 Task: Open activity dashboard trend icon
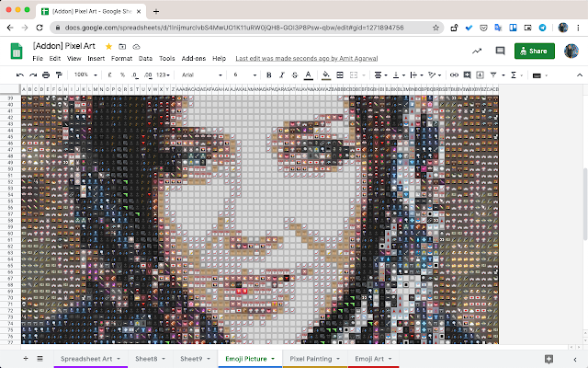[x=477, y=51]
